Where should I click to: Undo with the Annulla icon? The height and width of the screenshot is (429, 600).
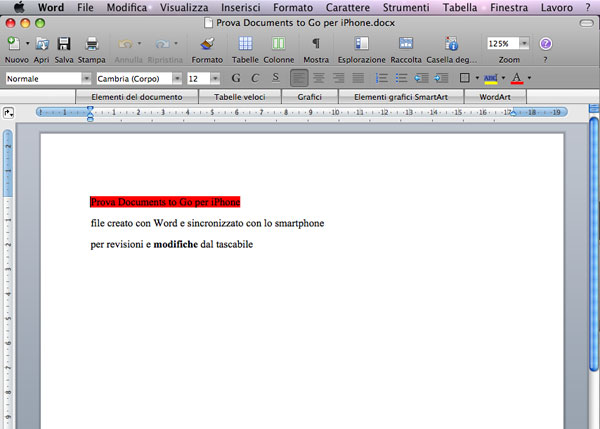[125, 44]
